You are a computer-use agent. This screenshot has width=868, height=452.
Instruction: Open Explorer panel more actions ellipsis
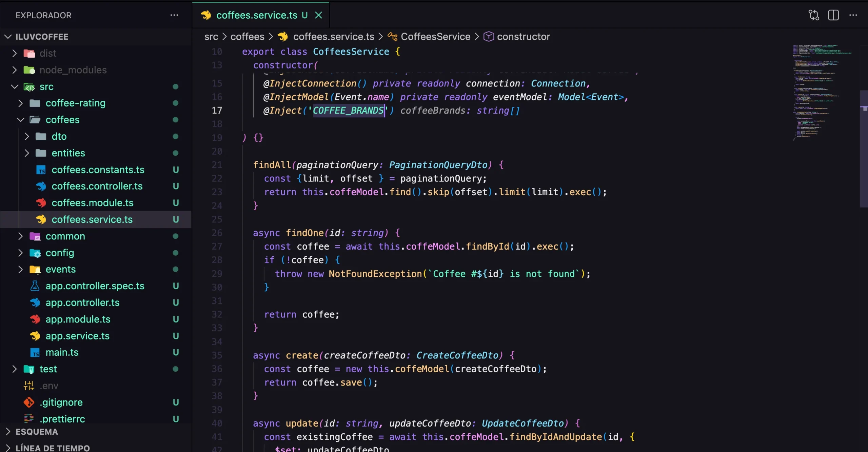pyautogui.click(x=174, y=15)
